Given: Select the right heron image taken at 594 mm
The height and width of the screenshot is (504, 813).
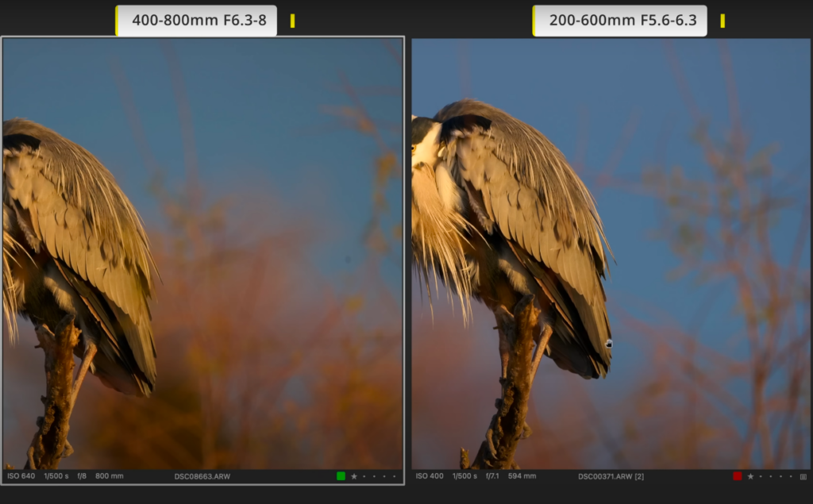Looking at the screenshot, I should pos(610,254).
